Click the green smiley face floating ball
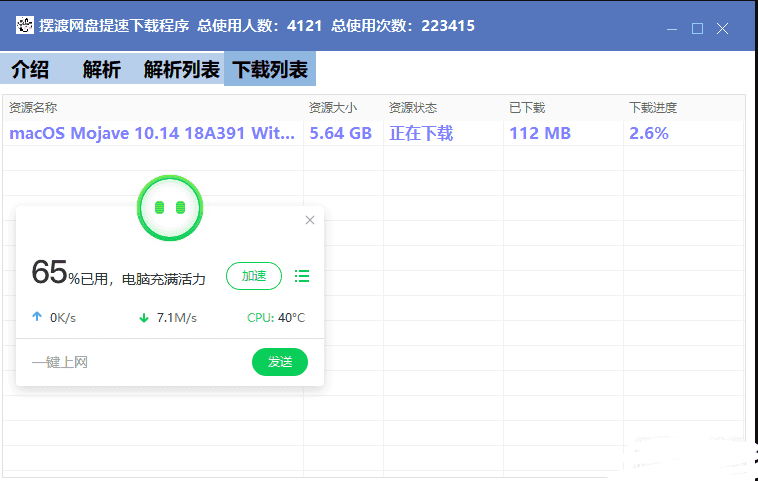758x481 pixels. pyautogui.click(x=169, y=208)
